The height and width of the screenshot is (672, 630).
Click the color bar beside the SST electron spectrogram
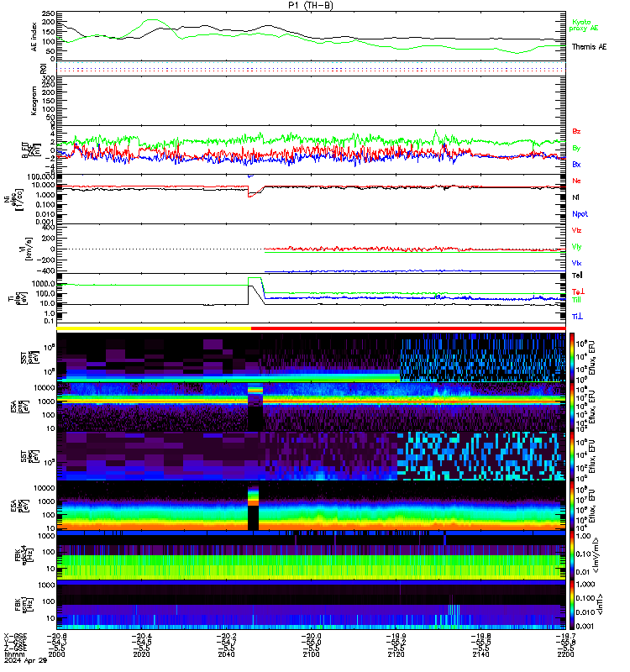coord(572,456)
